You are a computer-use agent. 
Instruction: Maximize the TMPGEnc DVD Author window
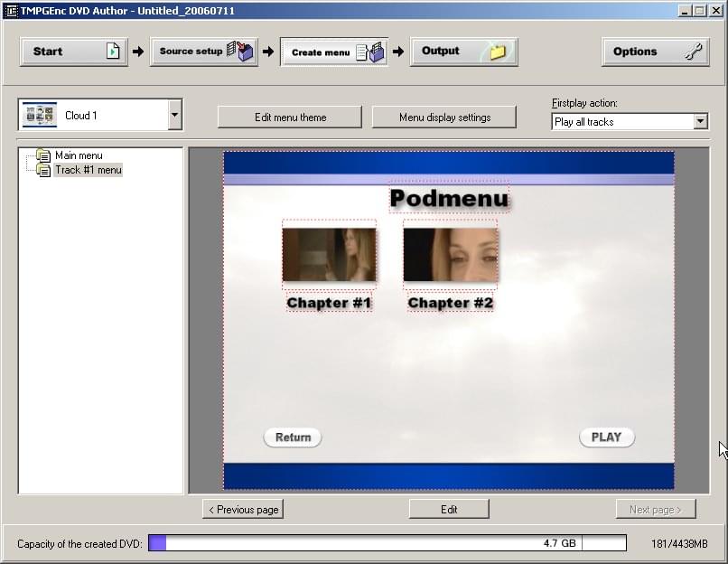(x=700, y=11)
